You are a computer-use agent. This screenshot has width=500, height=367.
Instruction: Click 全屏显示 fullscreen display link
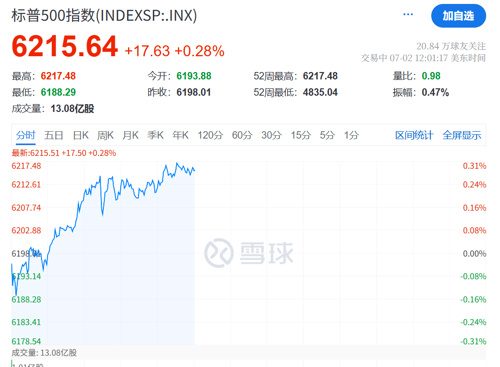pyautogui.click(x=462, y=135)
